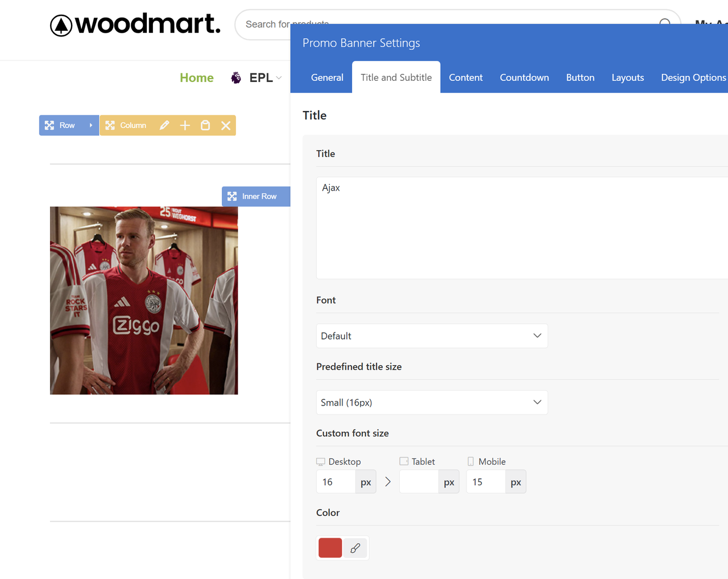The height and width of the screenshot is (579, 728).
Task: Click the Mobile px unit button
Action: 516,482
